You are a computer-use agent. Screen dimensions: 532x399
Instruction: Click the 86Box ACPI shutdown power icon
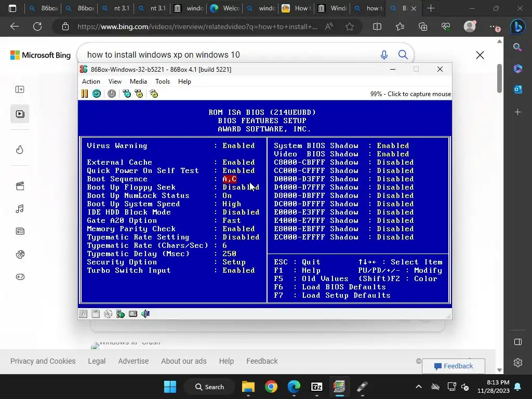112,94
